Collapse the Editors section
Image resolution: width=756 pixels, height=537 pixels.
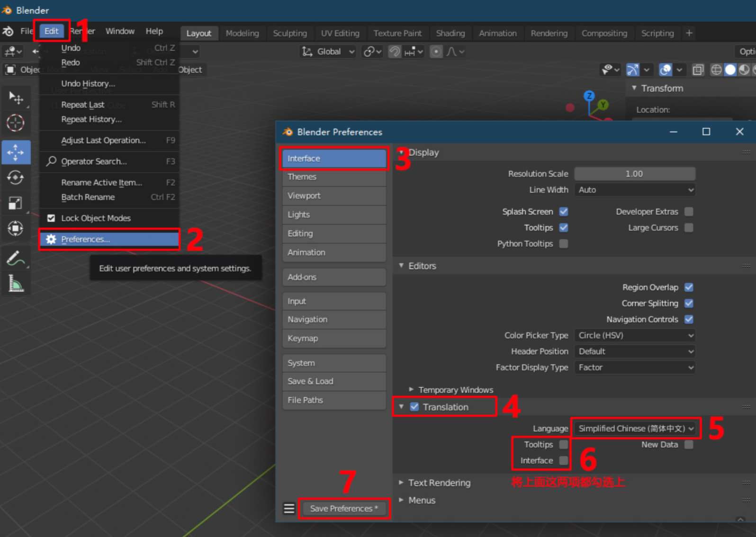click(x=417, y=266)
